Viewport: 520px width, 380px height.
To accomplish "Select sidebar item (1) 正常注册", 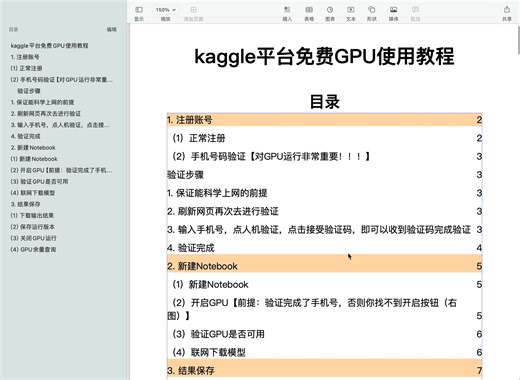I will pyautogui.click(x=26, y=68).
